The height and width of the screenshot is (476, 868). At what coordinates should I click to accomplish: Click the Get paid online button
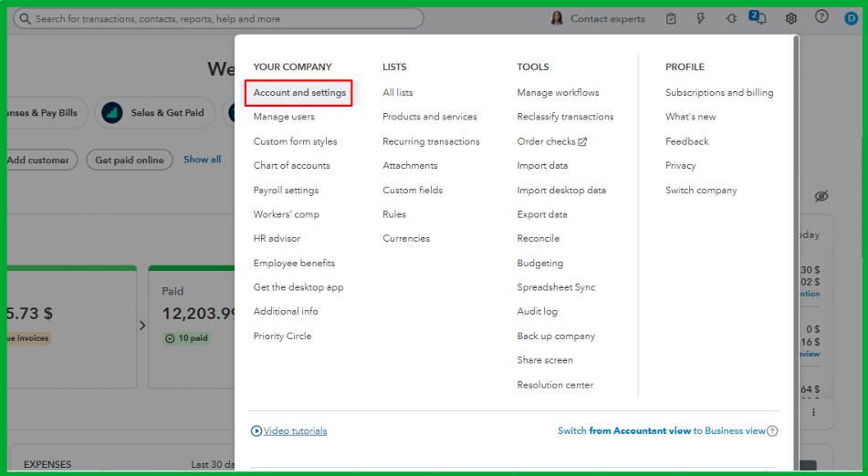130,160
